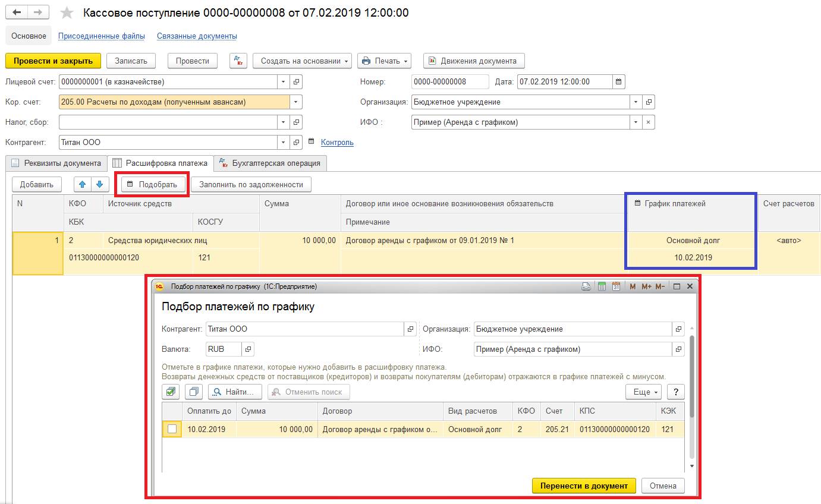The height and width of the screenshot is (504, 821).
Task: Open the Создать на основании dropdown
Action: [x=302, y=61]
